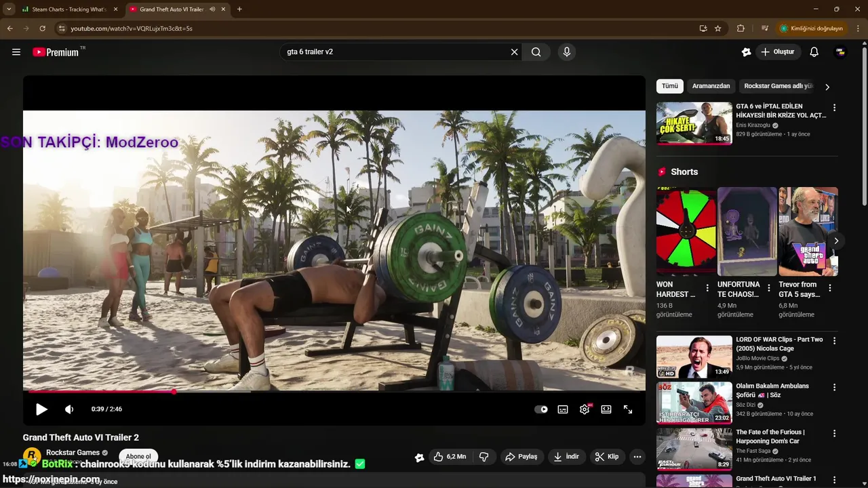Toggle the autoplay switch

pyautogui.click(x=541, y=409)
